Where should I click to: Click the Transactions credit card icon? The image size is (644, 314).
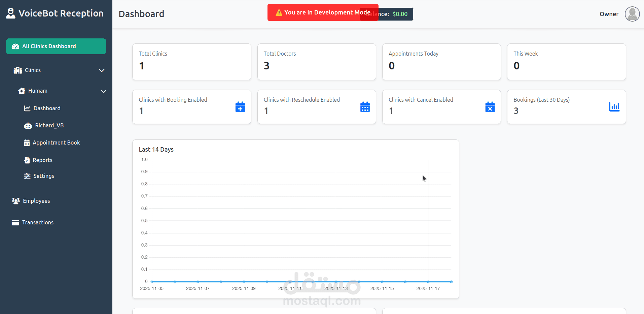click(x=15, y=222)
